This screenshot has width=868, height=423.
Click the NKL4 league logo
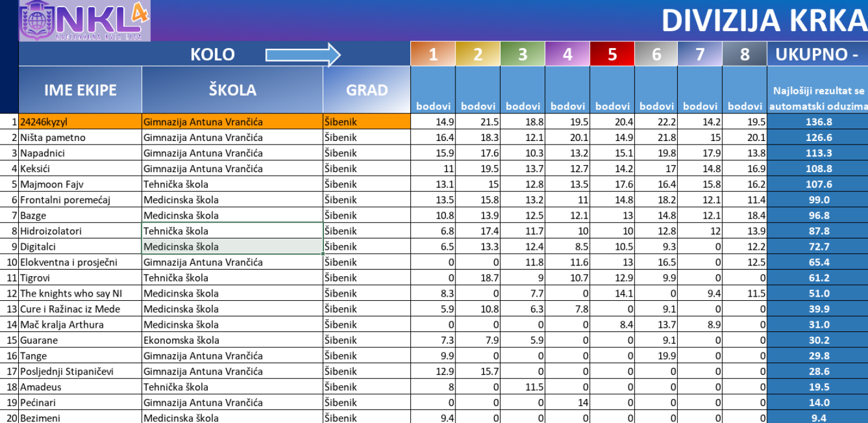pos(85,21)
